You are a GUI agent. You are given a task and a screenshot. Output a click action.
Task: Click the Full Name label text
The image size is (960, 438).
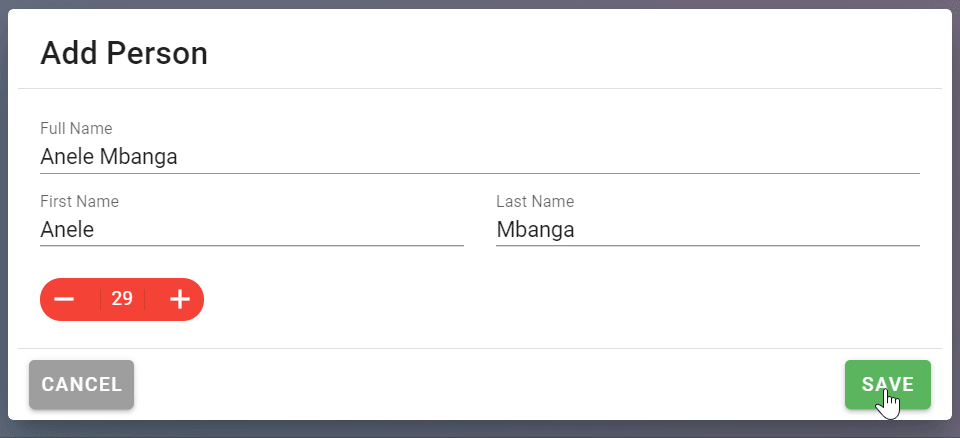tap(77, 129)
